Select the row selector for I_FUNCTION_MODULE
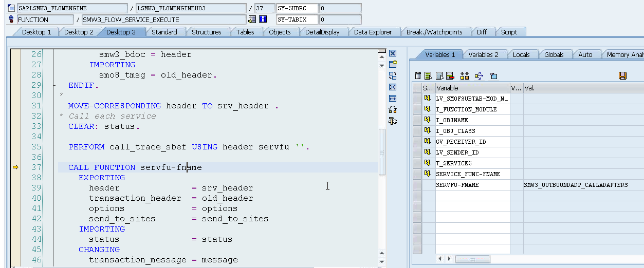 [417, 109]
